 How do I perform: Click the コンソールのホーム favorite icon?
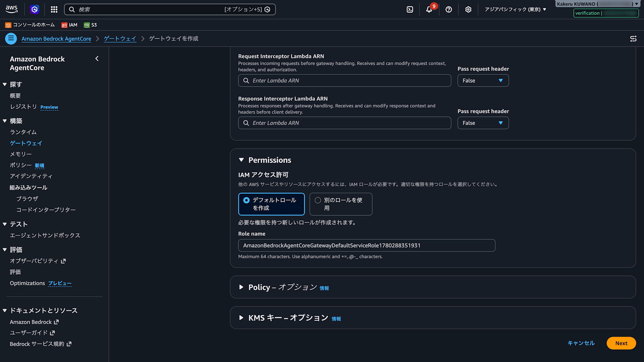(x=8, y=25)
